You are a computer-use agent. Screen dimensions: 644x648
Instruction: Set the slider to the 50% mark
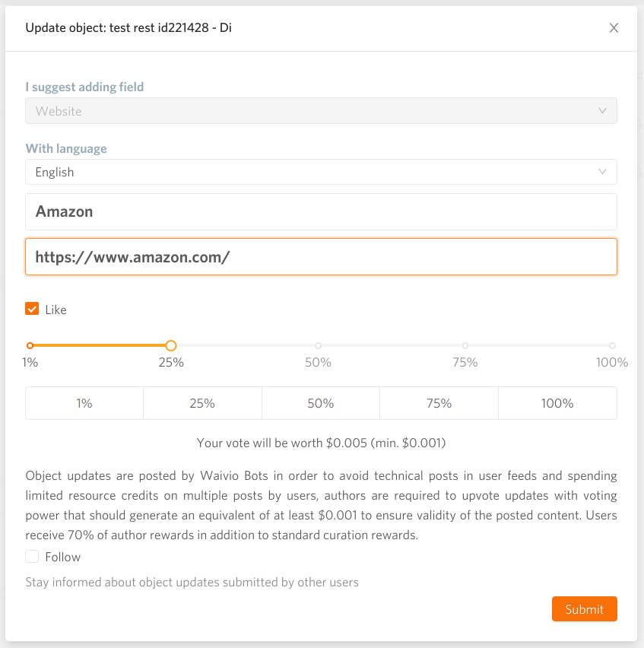click(318, 345)
